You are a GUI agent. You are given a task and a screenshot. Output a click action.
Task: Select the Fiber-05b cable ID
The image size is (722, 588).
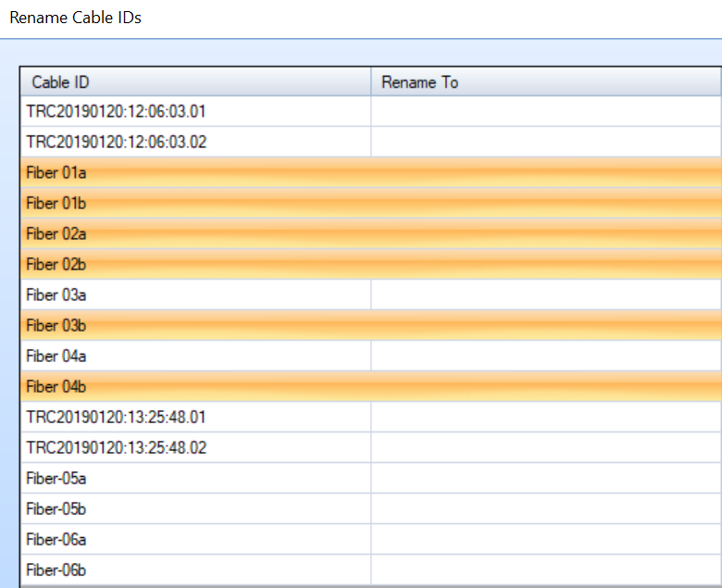click(56, 508)
